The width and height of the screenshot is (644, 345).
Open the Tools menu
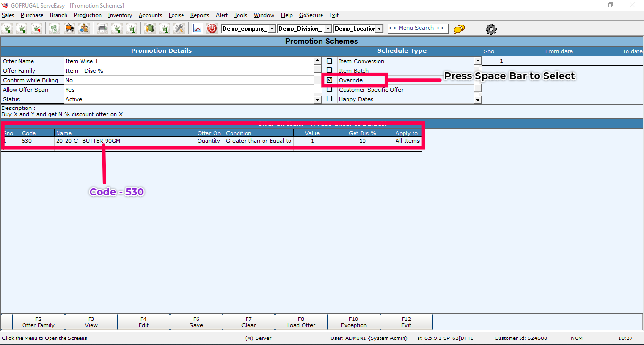(240, 15)
